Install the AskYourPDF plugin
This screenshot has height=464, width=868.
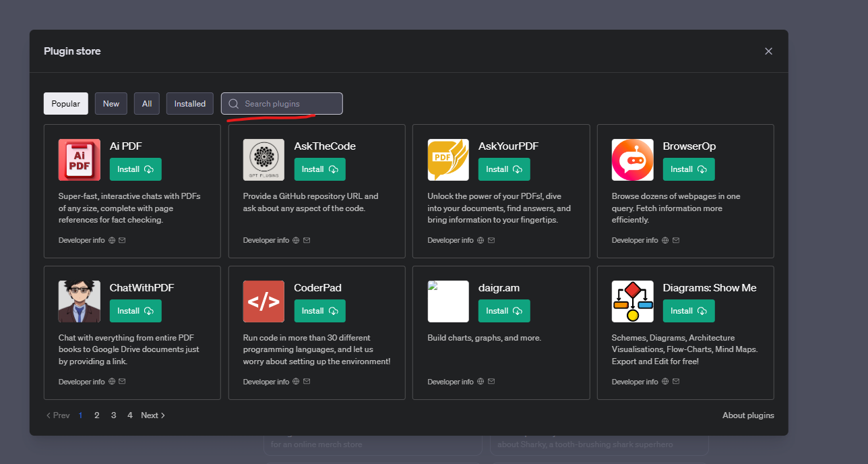[x=503, y=169]
